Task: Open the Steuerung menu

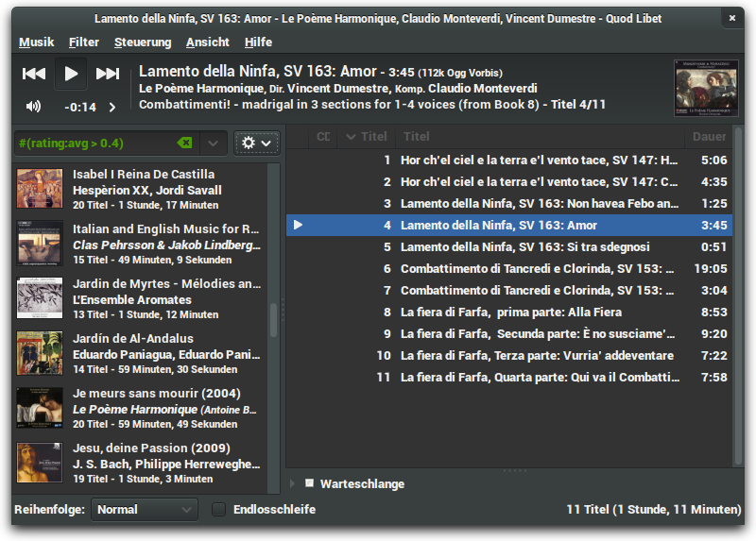Action: pos(143,42)
